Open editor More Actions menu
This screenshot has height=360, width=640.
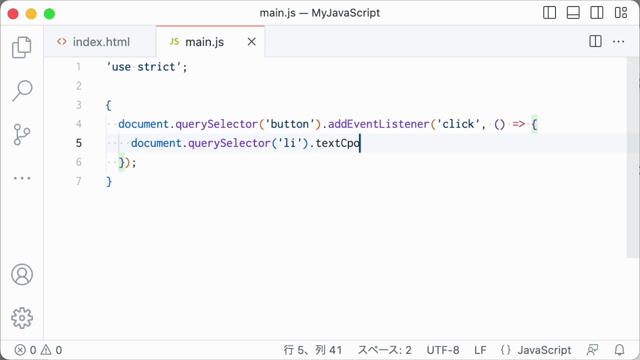click(619, 41)
